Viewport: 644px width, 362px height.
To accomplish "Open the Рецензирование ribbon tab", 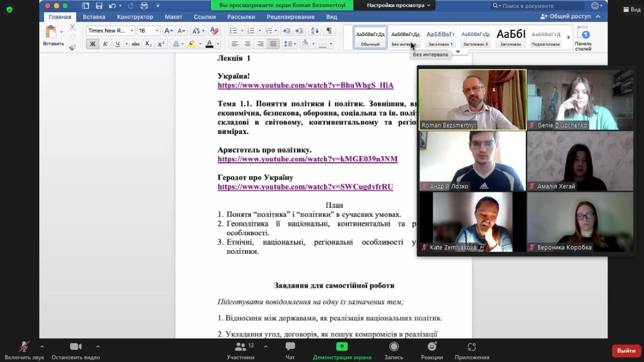I will coord(291,17).
